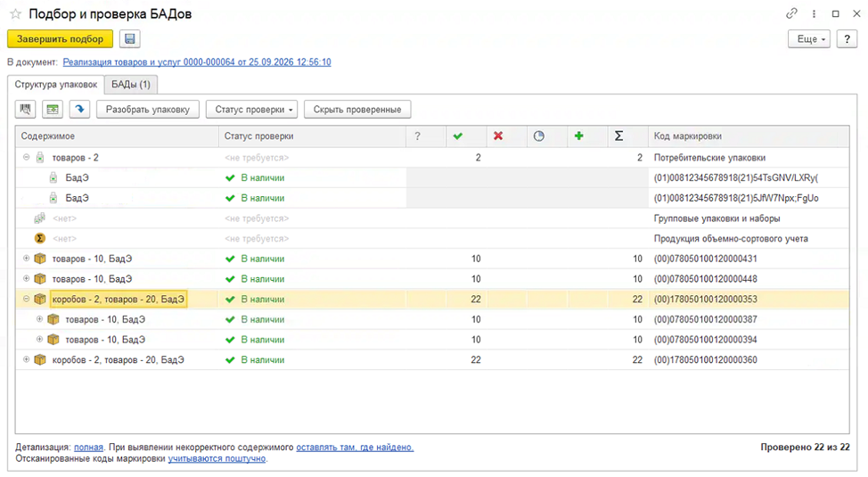Click the 'Завершить подбор' button
Screen dimensions: 868x477
tap(60, 38)
